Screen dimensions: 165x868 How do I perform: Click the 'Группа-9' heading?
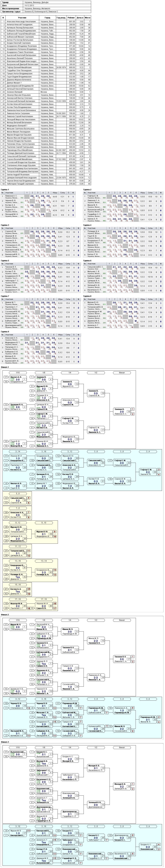click(5, 332)
